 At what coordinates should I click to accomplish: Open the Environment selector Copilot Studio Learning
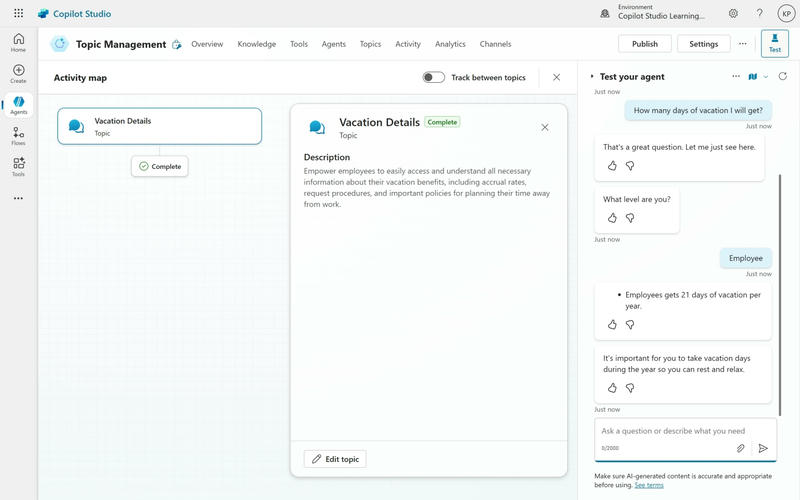(x=661, y=12)
